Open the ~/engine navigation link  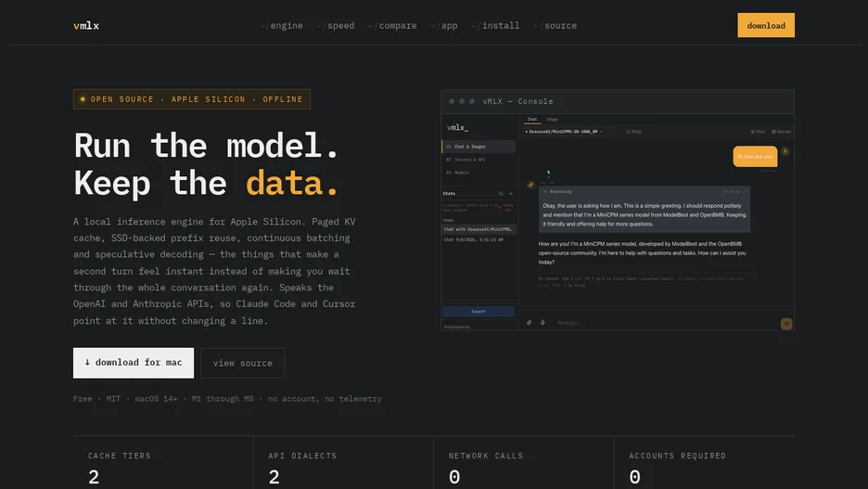281,25
